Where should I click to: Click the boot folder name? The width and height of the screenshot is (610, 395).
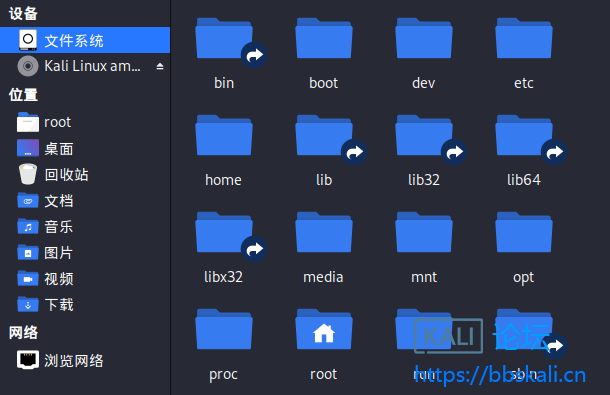324,83
